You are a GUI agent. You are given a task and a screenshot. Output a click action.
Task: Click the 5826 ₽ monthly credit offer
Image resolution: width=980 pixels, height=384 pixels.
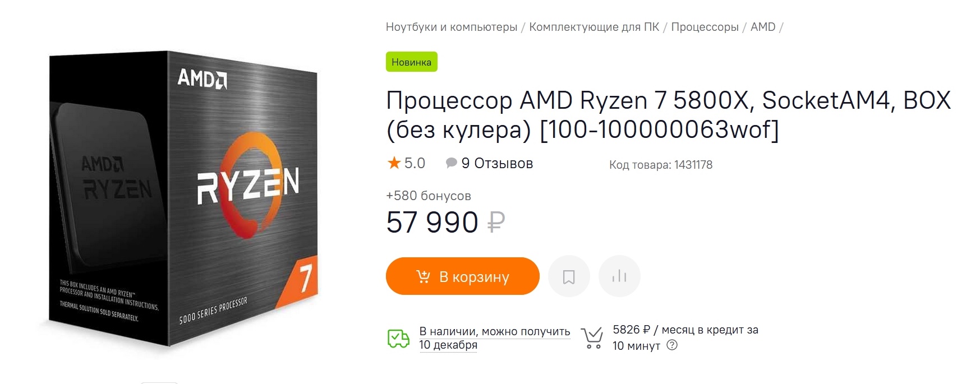coord(685,330)
